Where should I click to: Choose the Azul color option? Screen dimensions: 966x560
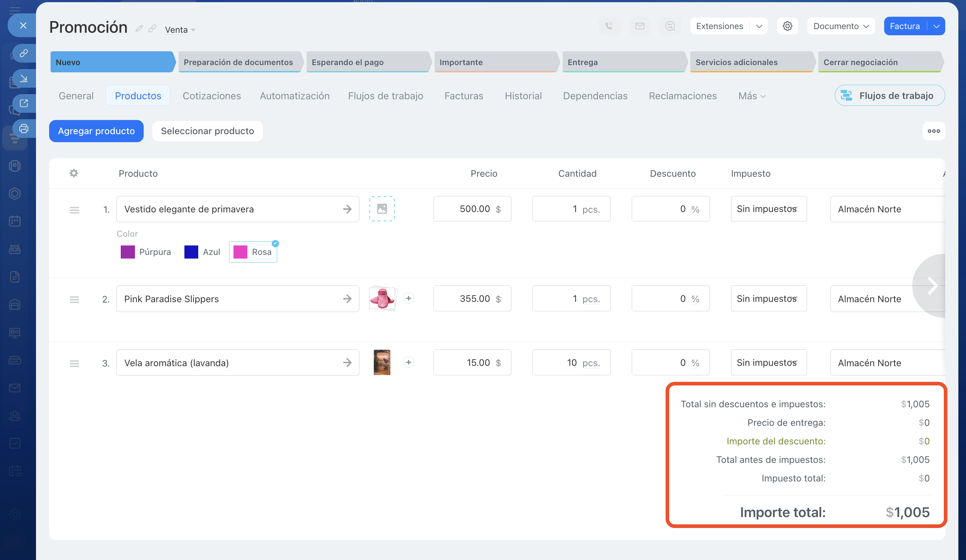click(202, 252)
